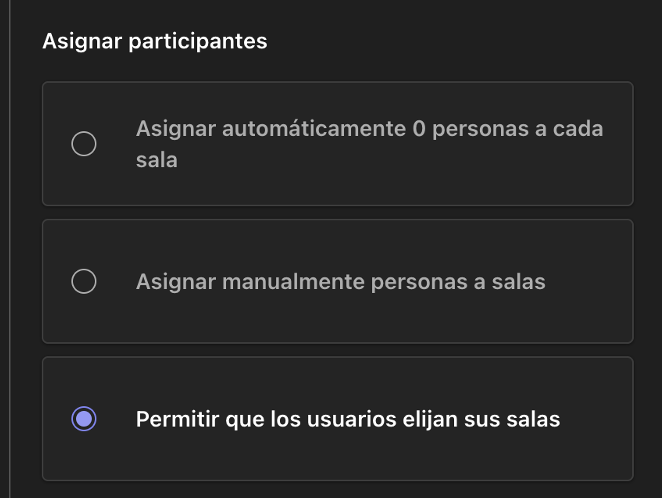662x498 pixels.
Task: Select the automatic assignment radio button
Action: 84,144
